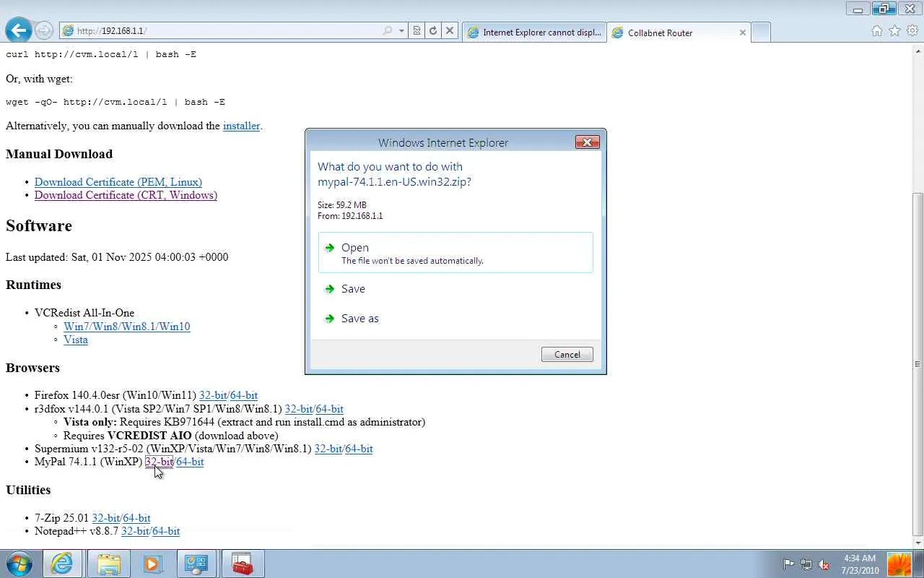Toggle the Compatibility View icon
This screenshot has height=578, width=924.
click(417, 31)
